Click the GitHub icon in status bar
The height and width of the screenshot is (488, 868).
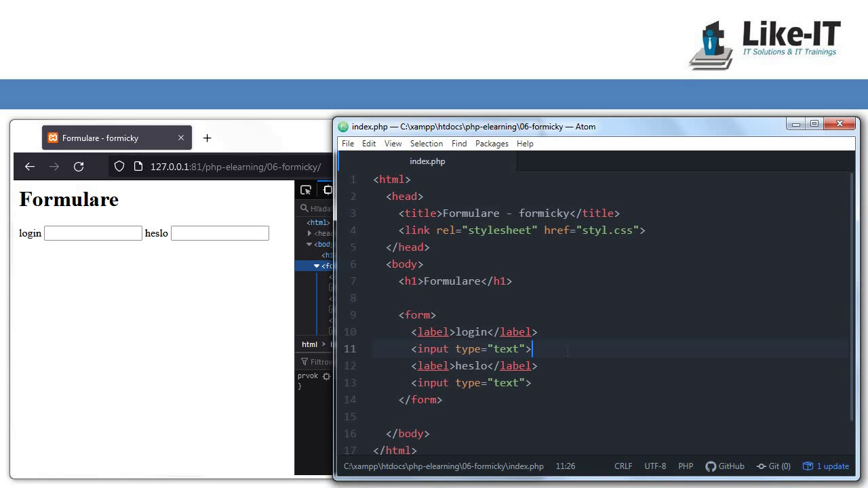click(711, 466)
